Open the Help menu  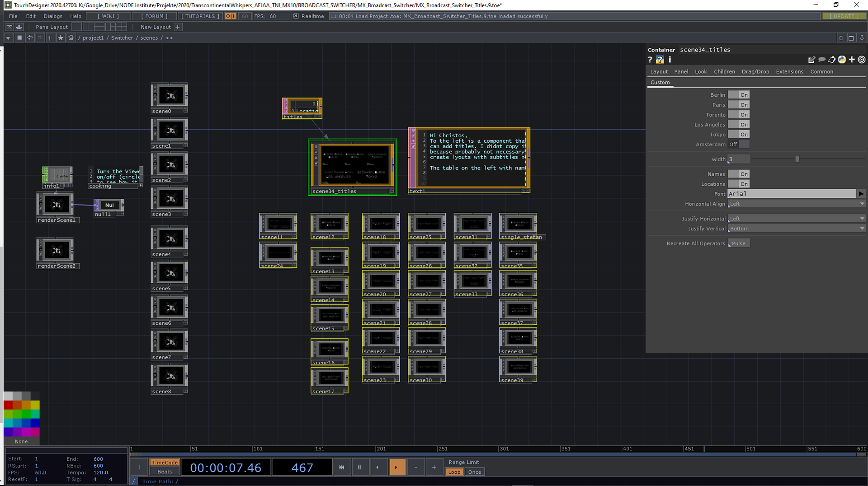pyautogui.click(x=75, y=16)
